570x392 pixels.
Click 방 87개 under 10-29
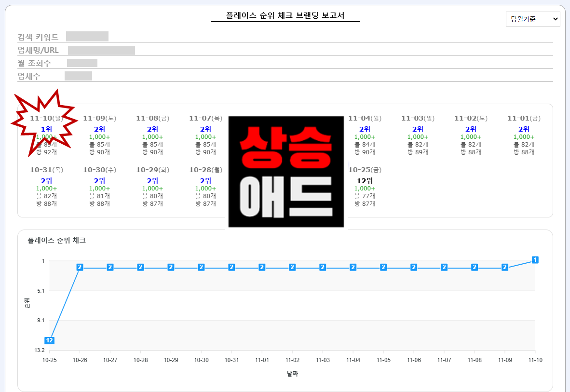(x=153, y=203)
